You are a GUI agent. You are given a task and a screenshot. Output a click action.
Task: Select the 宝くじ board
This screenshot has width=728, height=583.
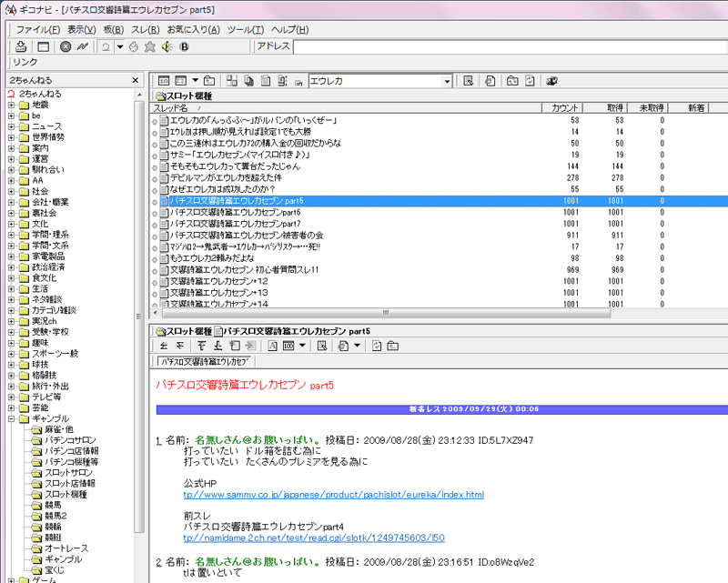(55, 570)
